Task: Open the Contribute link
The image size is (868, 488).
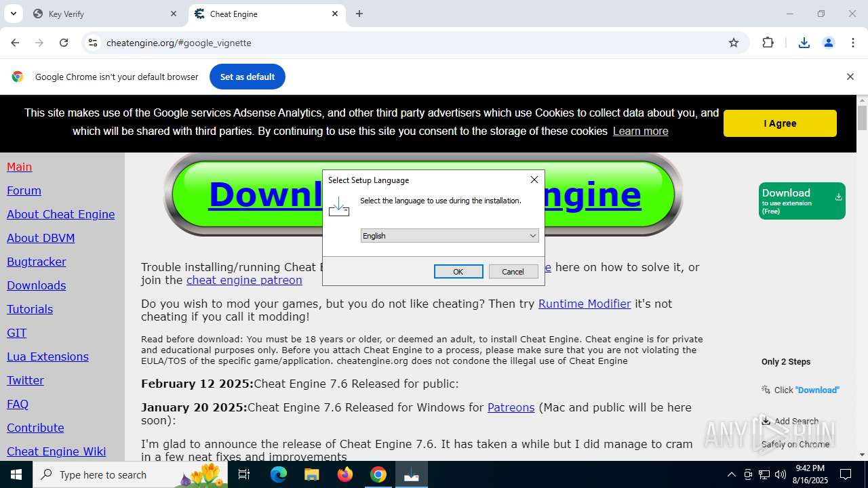Action: (x=35, y=428)
